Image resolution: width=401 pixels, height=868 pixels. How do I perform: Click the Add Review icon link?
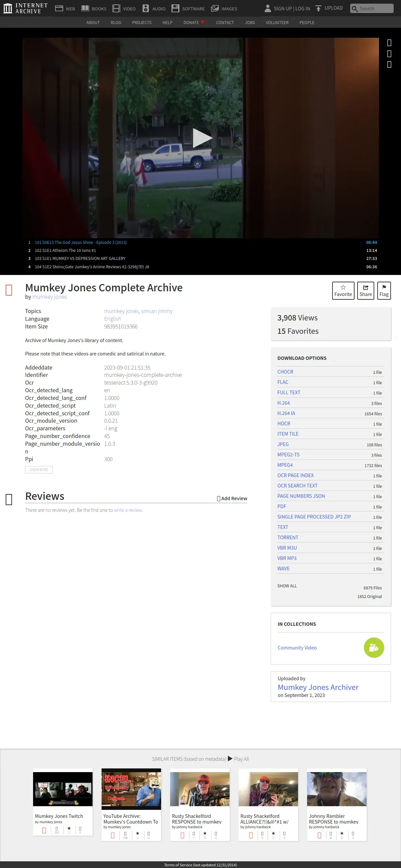click(232, 498)
